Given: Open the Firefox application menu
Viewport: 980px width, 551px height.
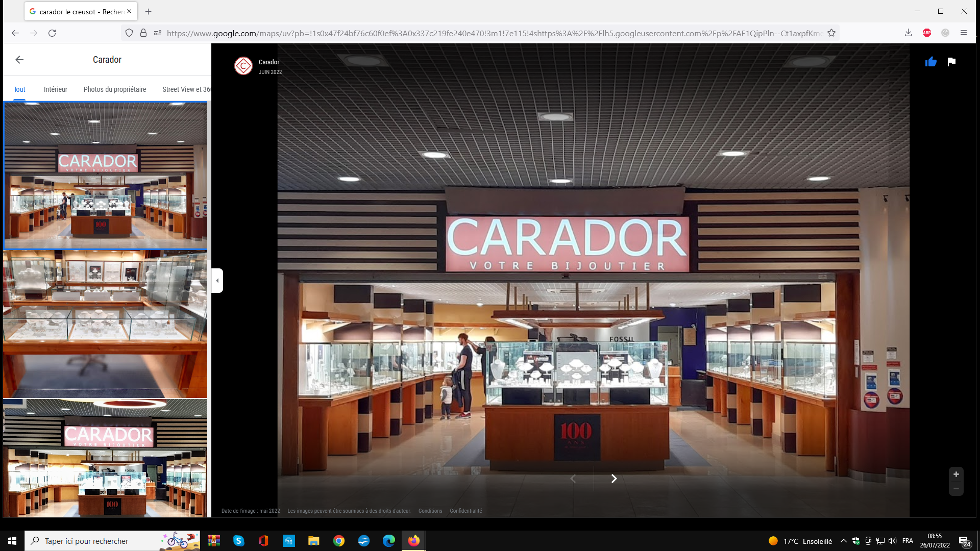Looking at the screenshot, I should click(x=964, y=33).
